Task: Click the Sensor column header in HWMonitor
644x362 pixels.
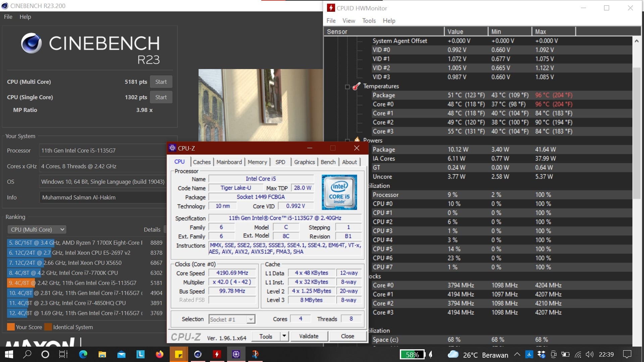Action: (384, 32)
